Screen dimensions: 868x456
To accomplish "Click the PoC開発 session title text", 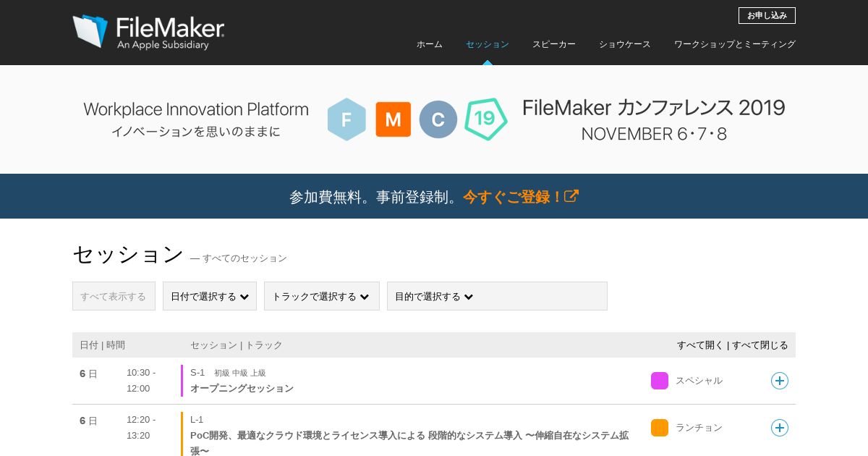I will click(x=409, y=443).
